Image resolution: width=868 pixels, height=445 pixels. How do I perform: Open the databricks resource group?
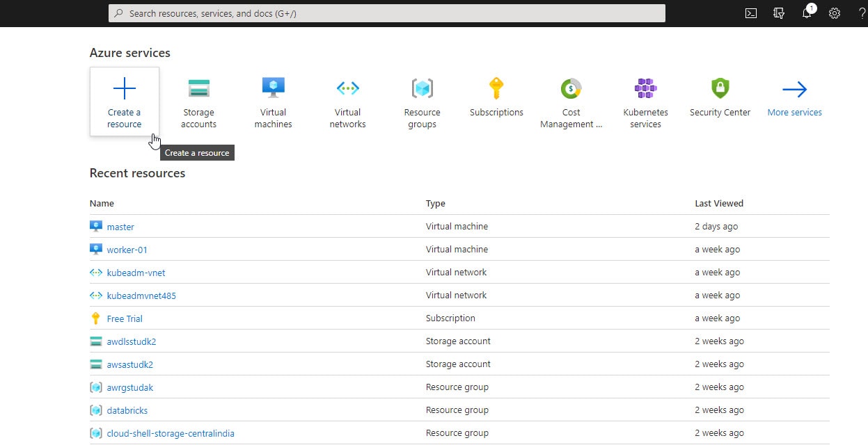click(127, 410)
